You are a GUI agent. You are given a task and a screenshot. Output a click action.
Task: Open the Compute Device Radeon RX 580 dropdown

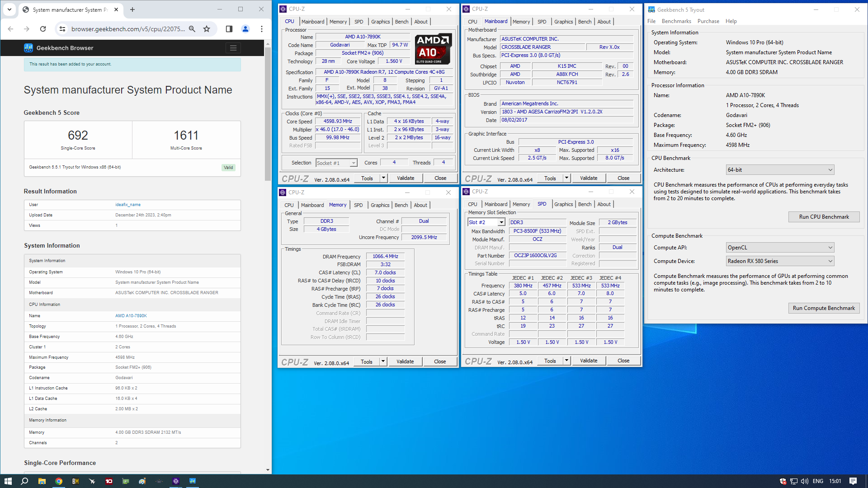pos(780,261)
